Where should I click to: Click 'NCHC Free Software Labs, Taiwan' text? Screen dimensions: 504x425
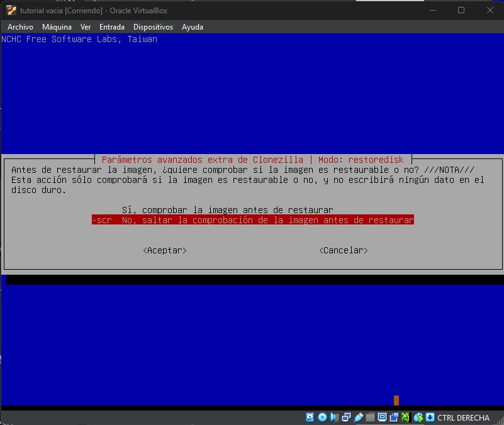(x=79, y=39)
